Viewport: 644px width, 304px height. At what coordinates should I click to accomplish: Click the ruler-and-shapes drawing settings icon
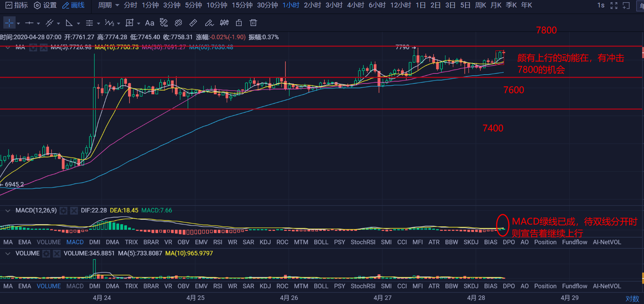(x=164, y=23)
